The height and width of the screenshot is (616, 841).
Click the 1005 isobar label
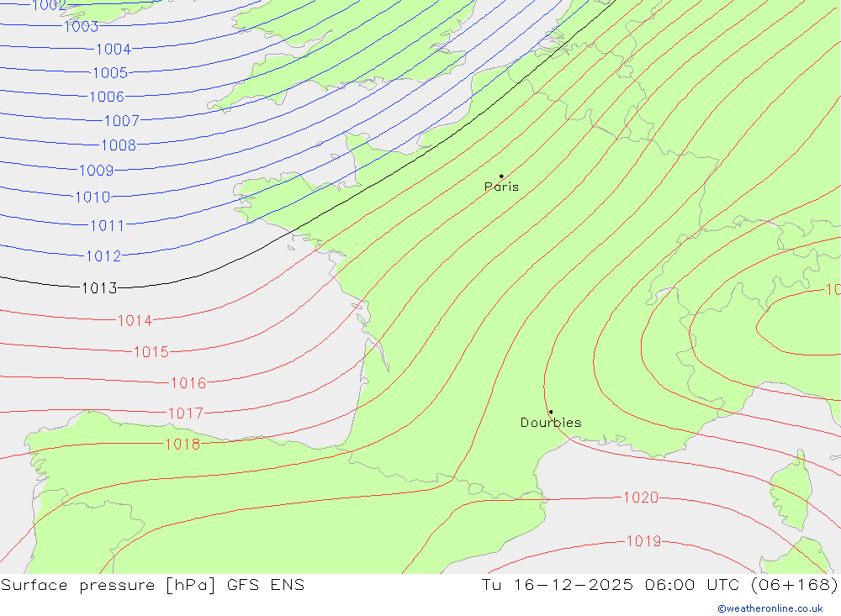(110, 72)
